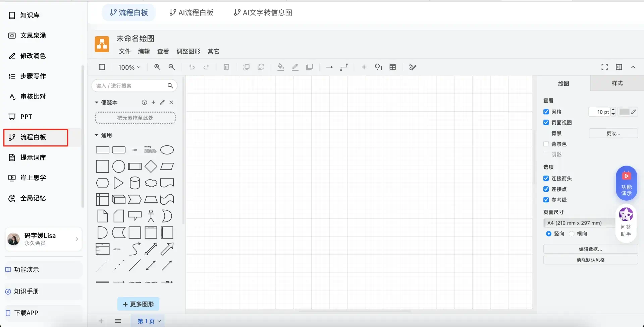Click the zoom in magnifier icon
The height and width of the screenshot is (327, 644).
157,67
